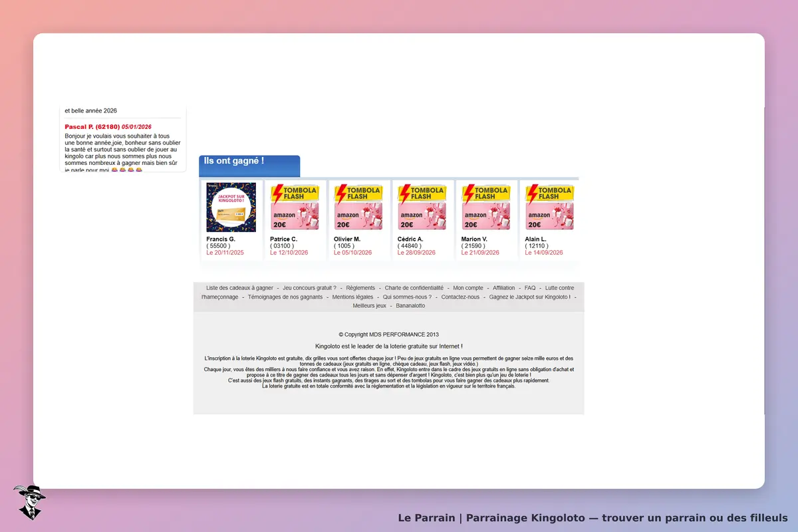Open 'Témoignages de nos gagnants' link
This screenshot has height=532, width=798.
pyautogui.click(x=285, y=297)
